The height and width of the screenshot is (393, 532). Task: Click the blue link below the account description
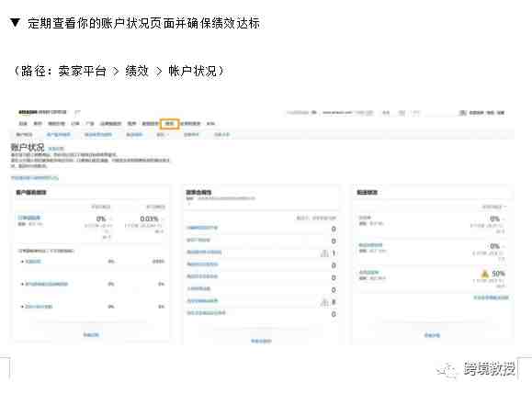click(35, 178)
